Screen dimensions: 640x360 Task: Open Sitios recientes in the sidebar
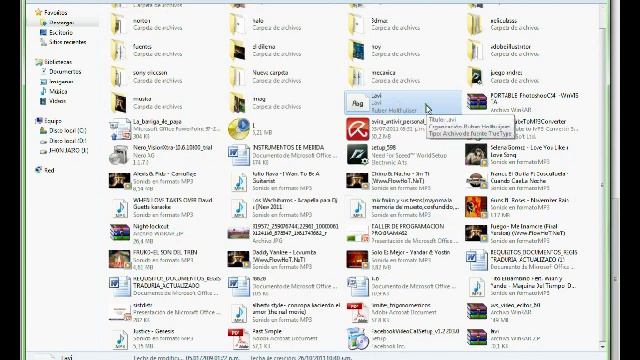(x=68, y=42)
